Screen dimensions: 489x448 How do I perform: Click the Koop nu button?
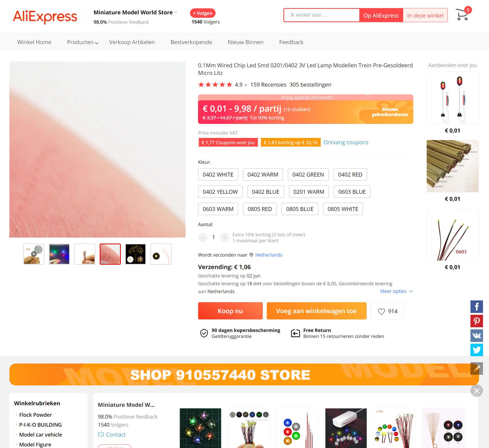pyautogui.click(x=230, y=311)
